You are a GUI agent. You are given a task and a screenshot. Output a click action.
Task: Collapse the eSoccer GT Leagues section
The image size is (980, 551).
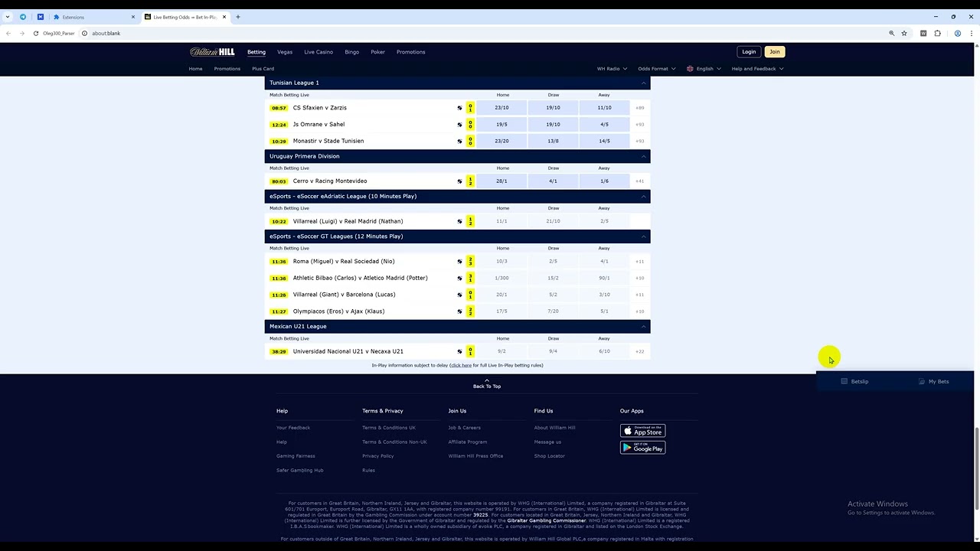click(644, 236)
